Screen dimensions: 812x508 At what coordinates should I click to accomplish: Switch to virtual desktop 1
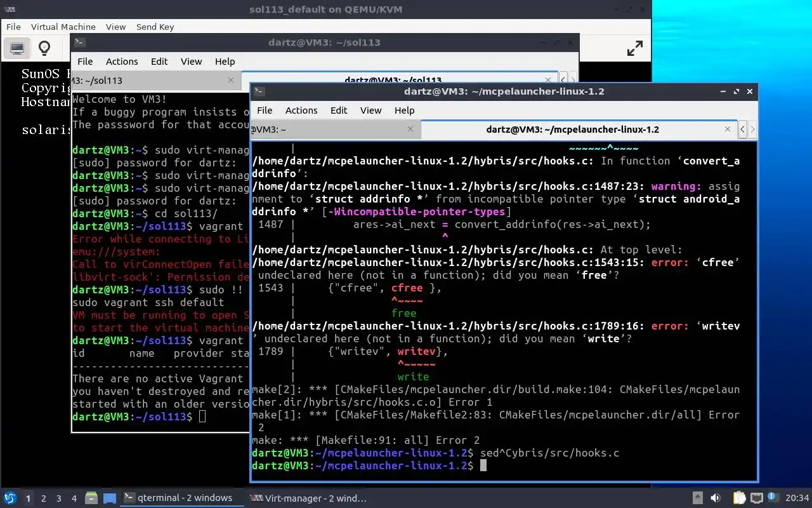coord(28,498)
